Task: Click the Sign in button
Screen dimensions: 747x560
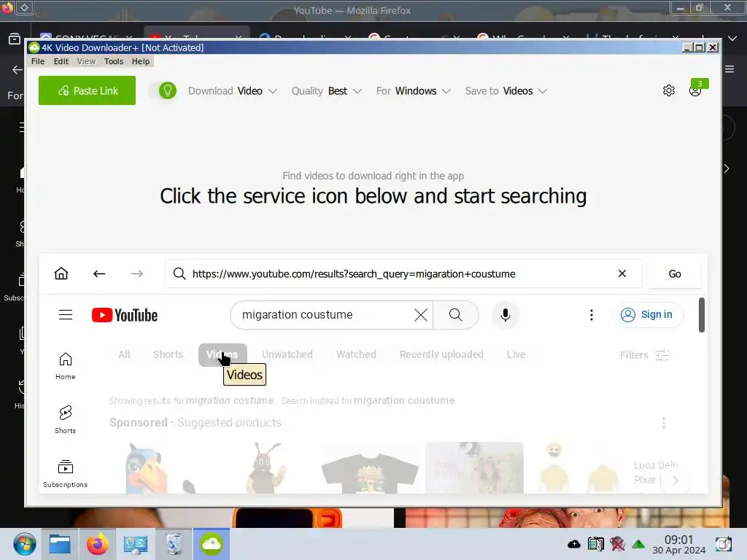Action: coord(648,315)
